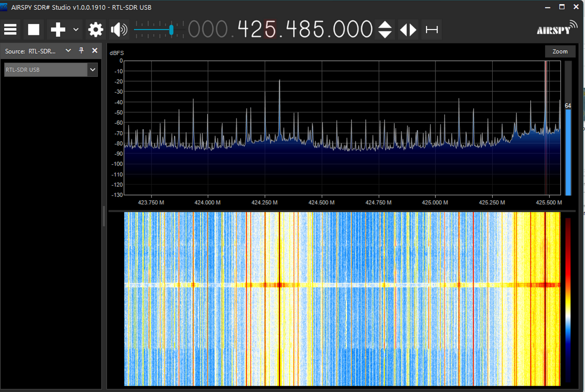Click the plus icon to add a panel

pos(58,30)
